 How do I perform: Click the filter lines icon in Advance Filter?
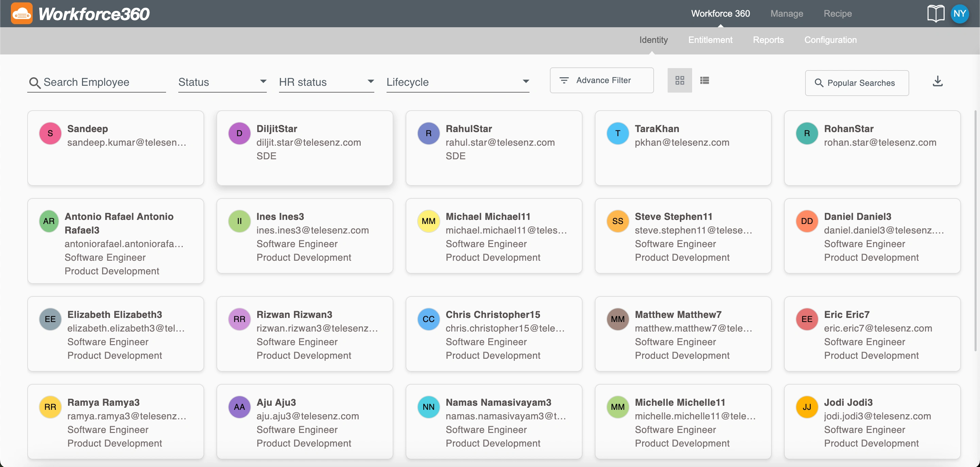[564, 80]
